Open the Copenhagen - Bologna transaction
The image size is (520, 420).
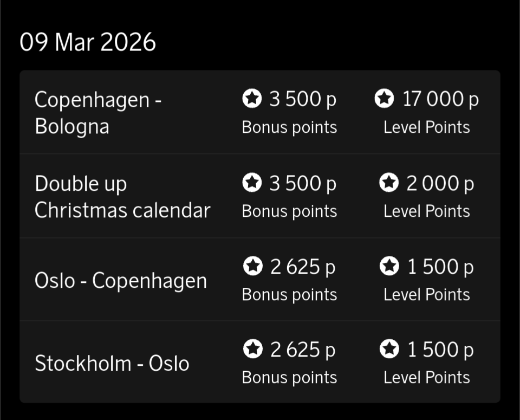tap(99, 113)
